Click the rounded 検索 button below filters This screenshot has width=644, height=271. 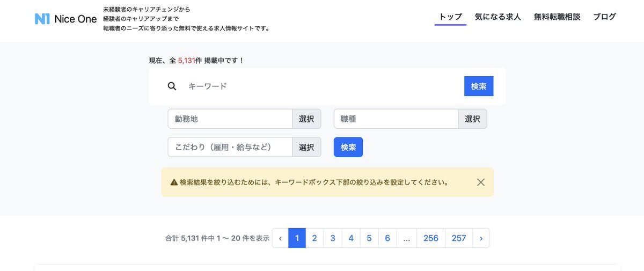tap(348, 147)
